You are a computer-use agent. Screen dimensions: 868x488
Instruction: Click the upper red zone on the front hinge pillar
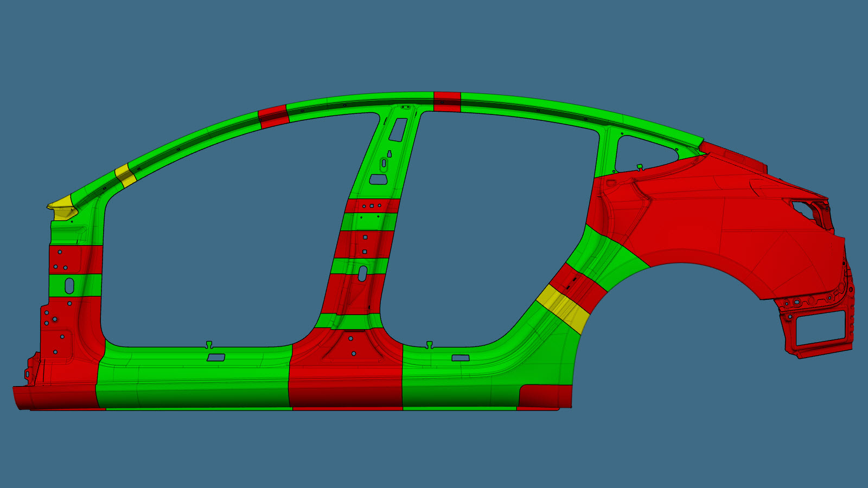tap(75, 260)
